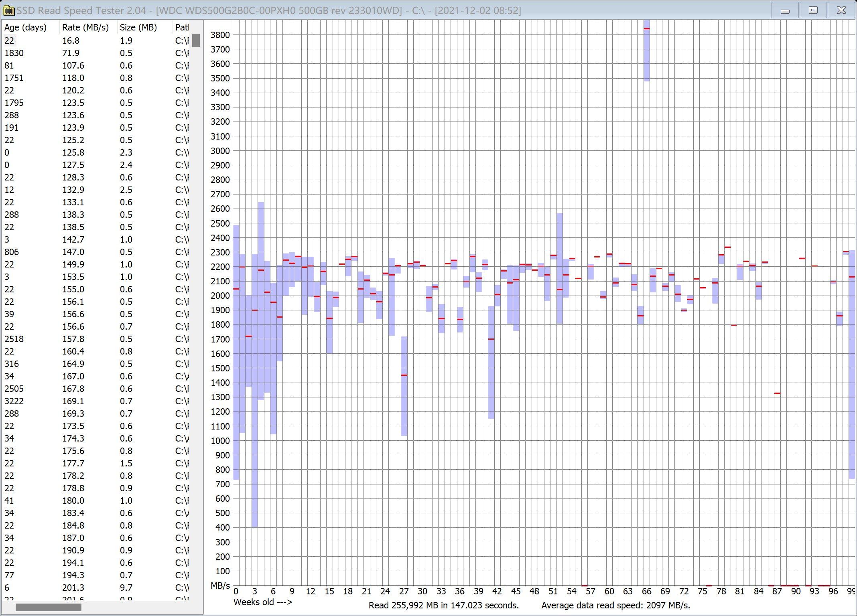Image resolution: width=857 pixels, height=616 pixels.
Task: Click the SSD Read Speed Tester app icon
Action: click(x=8, y=10)
